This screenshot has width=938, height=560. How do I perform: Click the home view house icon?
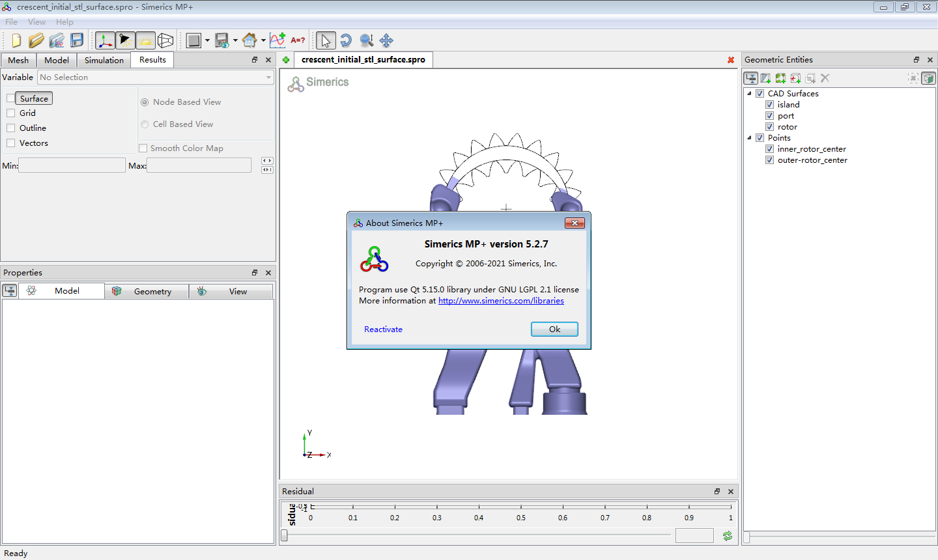pyautogui.click(x=249, y=40)
